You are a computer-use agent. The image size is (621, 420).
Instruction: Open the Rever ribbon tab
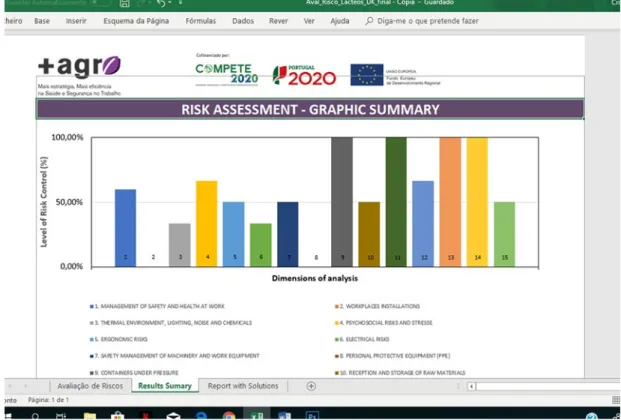tap(278, 21)
